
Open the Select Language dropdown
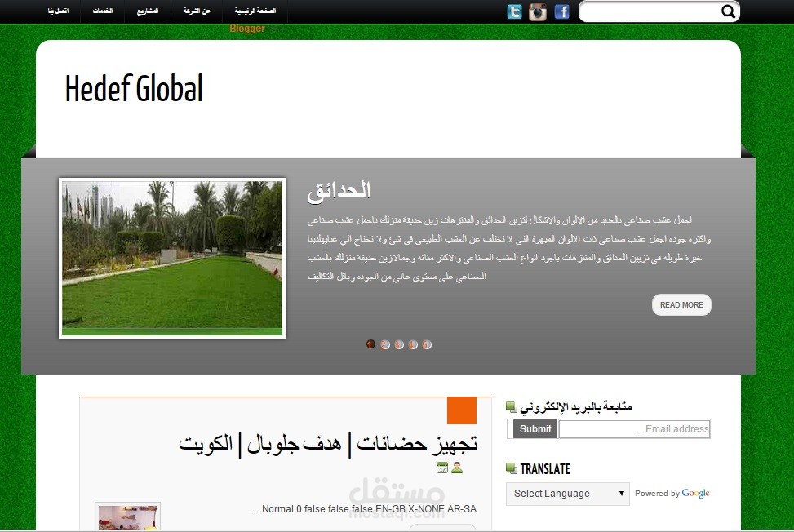pyautogui.click(x=567, y=494)
